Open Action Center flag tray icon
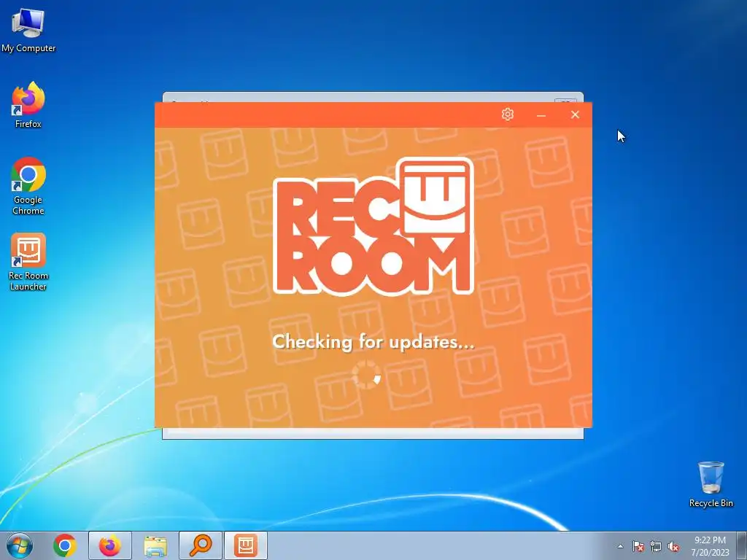Viewport: 747px width, 560px height. coord(638,546)
